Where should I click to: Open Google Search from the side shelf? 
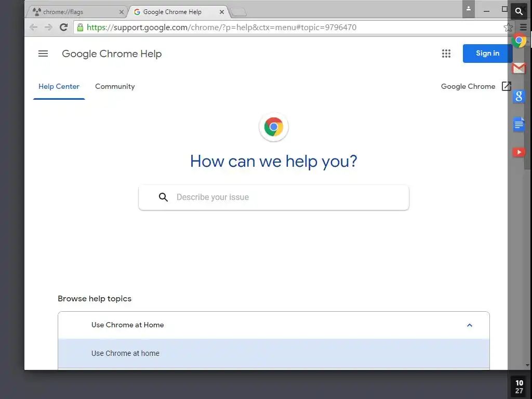pyautogui.click(x=519, y=96)
